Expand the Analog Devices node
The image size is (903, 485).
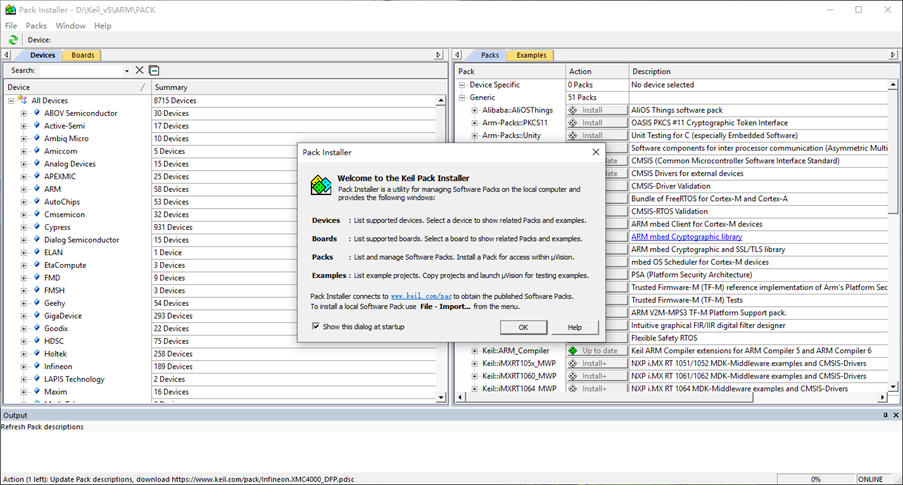coord(24,164)
